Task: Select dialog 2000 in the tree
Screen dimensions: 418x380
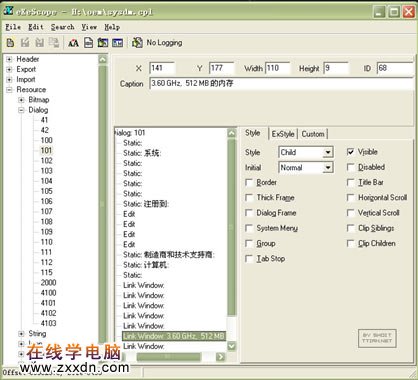Action: coord(48,283)
